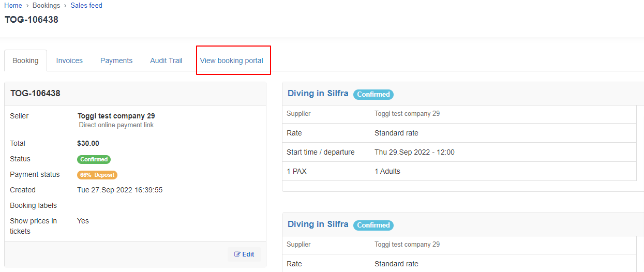Click the 66% Deposit payment badge
This screenshot has width=644, height=272.
[x=97, y=175]
